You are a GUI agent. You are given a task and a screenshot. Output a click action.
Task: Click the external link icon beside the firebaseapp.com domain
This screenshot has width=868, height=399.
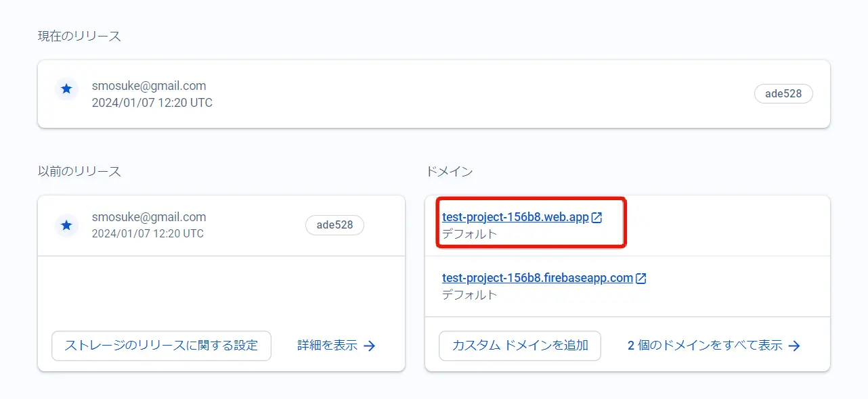coord(641,278)
